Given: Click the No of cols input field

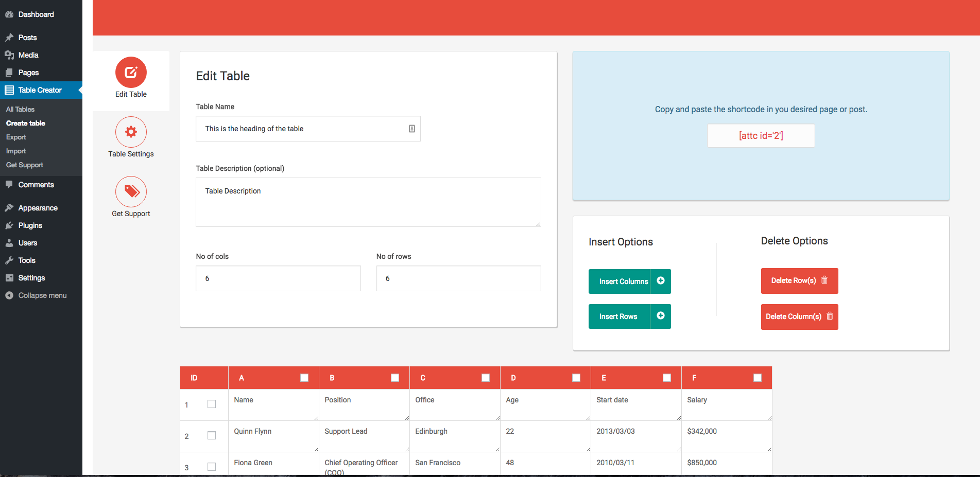Looking at the screenshot, I should pyautogui.click(x=278, y=278).
